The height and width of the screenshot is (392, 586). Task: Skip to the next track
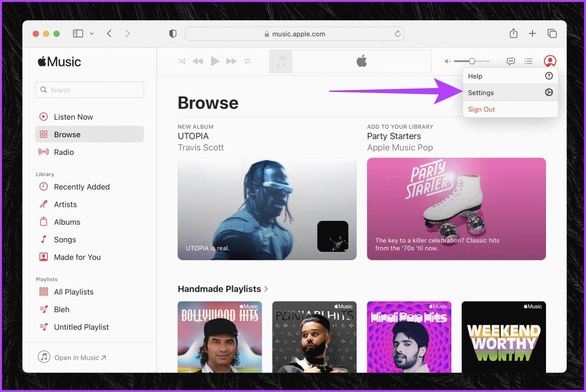click(x=231, y=61)
